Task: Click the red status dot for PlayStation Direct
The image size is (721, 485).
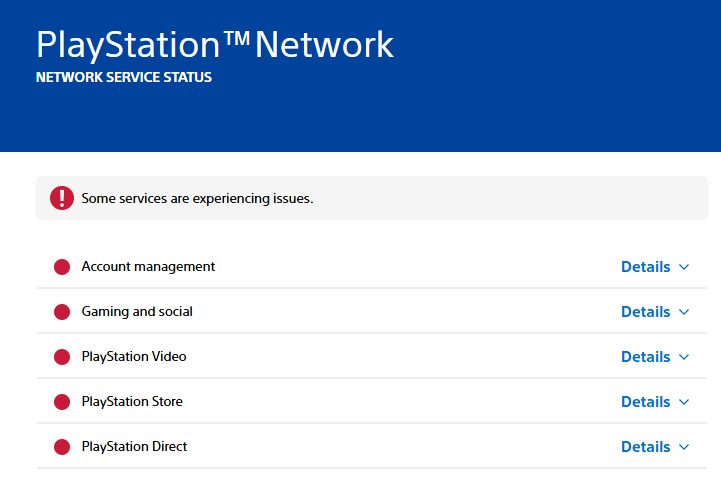Action: (62, 447)
